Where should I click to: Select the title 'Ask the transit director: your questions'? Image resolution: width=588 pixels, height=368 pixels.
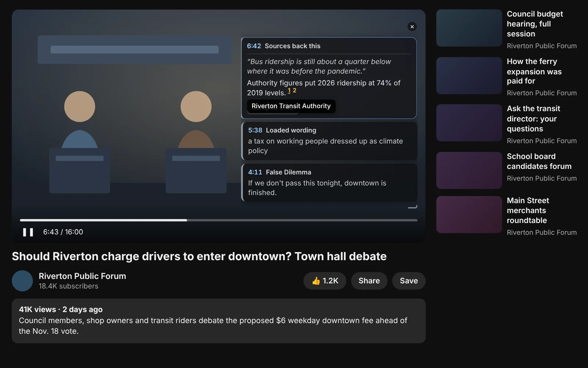pos(534,119)
